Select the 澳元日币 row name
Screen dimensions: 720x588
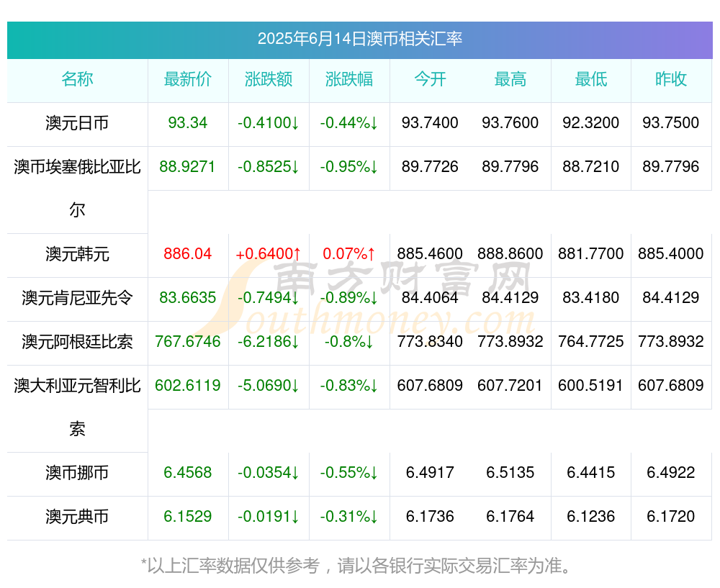pyautogui.click(x=77, y=123)
